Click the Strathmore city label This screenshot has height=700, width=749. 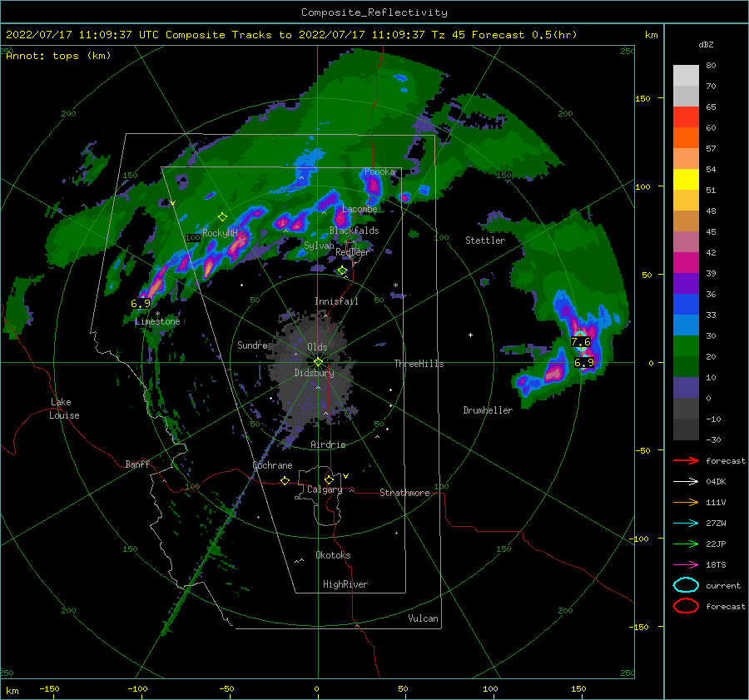click(404, 493)
